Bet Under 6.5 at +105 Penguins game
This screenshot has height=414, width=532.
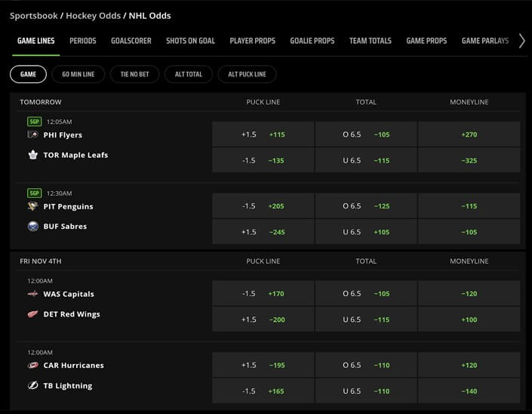tap(366, 232)
